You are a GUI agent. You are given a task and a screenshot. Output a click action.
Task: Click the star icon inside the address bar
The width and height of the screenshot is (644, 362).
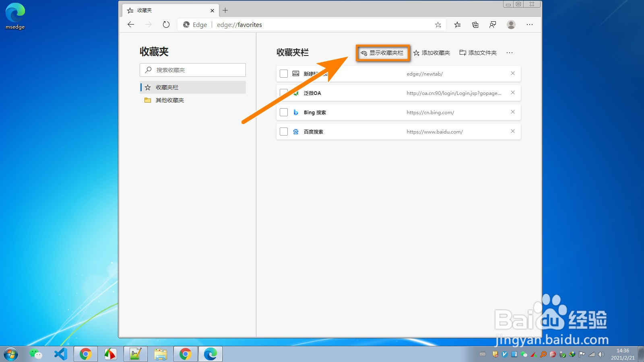point(438,25)
